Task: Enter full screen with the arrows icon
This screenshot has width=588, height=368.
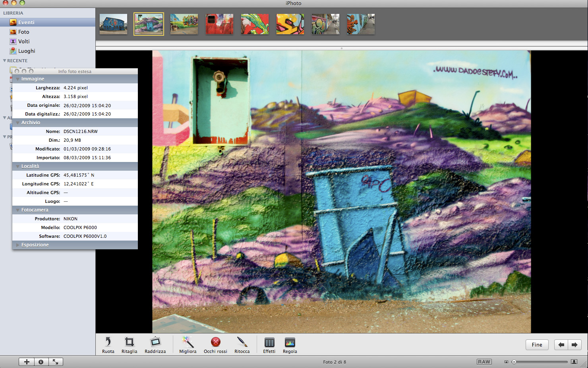Action: click(x=56, y=362)
